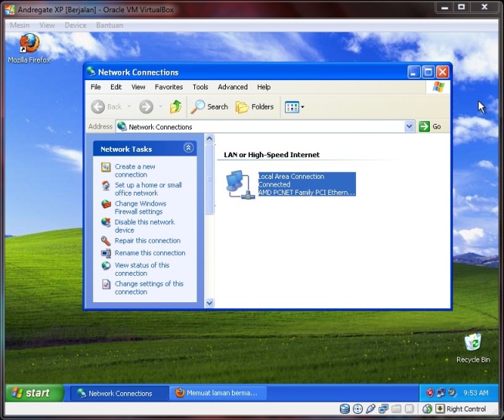This screenshot has width=504, height=420.
Task: Toggle the Folders pane button
Action: coord(254,106)
